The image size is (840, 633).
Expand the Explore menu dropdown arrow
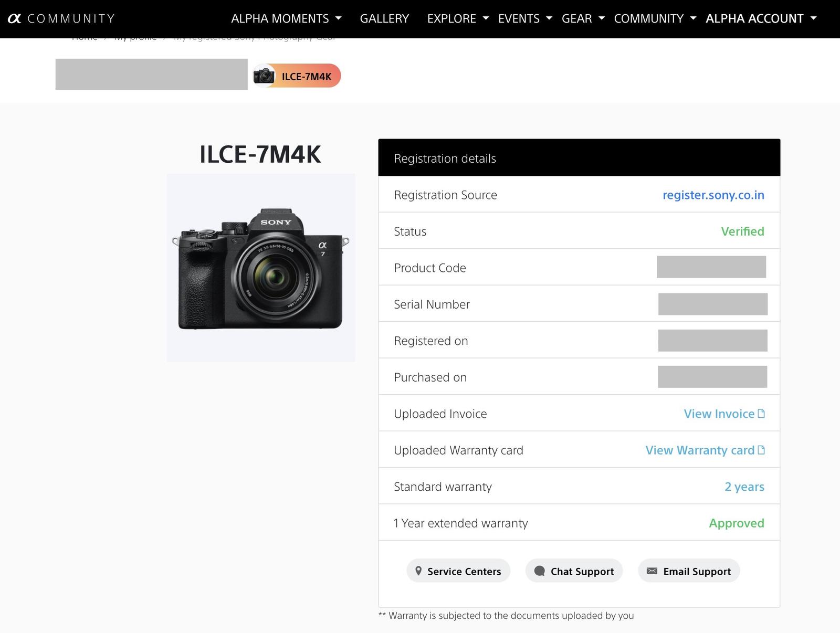[486, 18]
